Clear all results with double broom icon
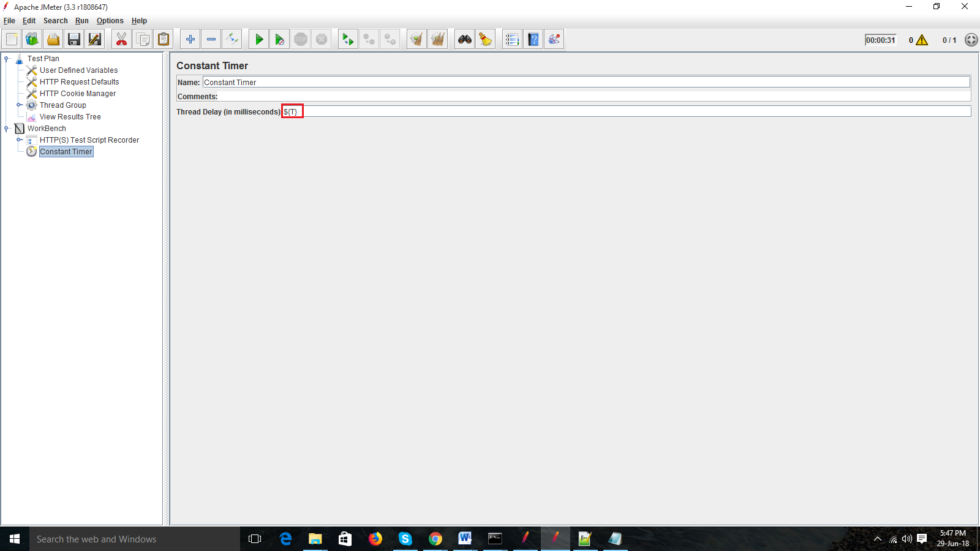 point(437,40)
